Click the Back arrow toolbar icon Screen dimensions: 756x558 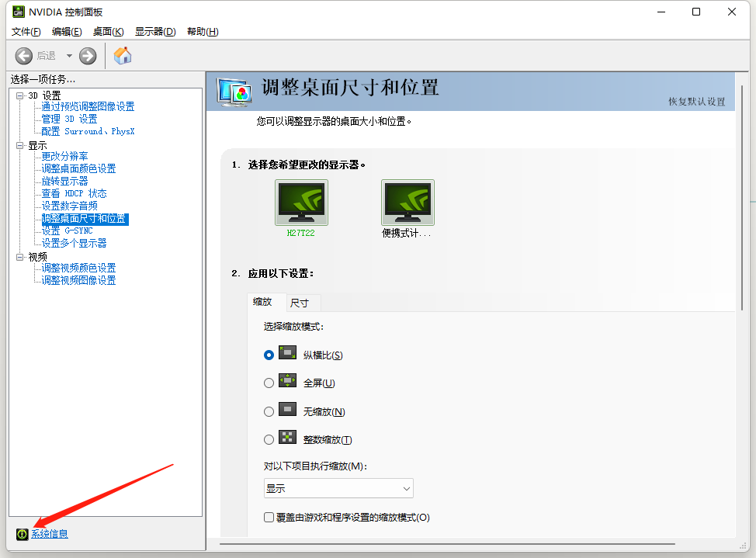coord(23,56)
